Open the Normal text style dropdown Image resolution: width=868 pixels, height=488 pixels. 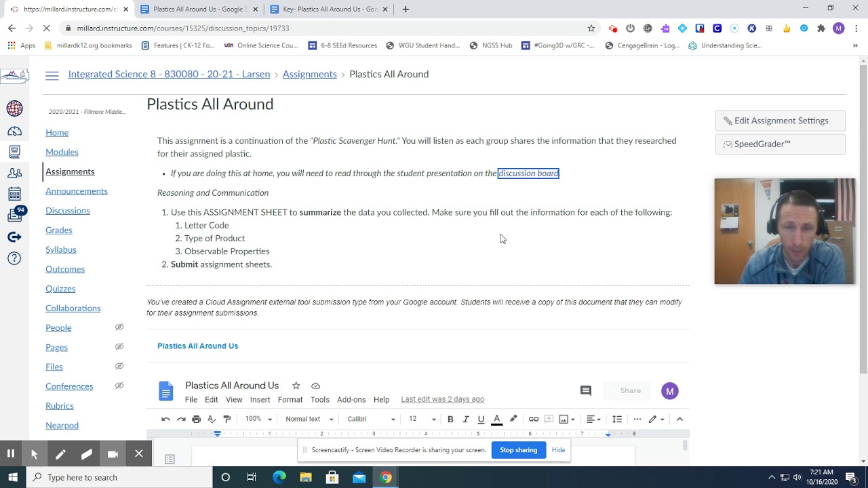point(309,419)
